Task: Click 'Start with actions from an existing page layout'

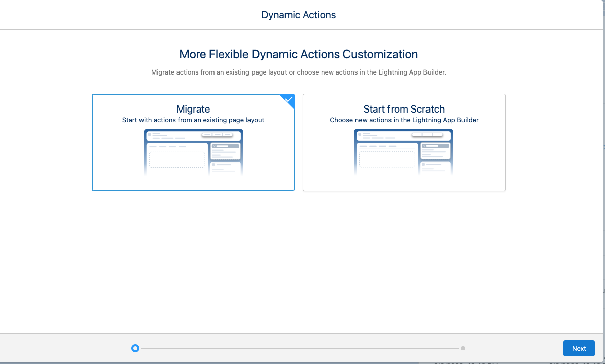Action: (193, 120)
